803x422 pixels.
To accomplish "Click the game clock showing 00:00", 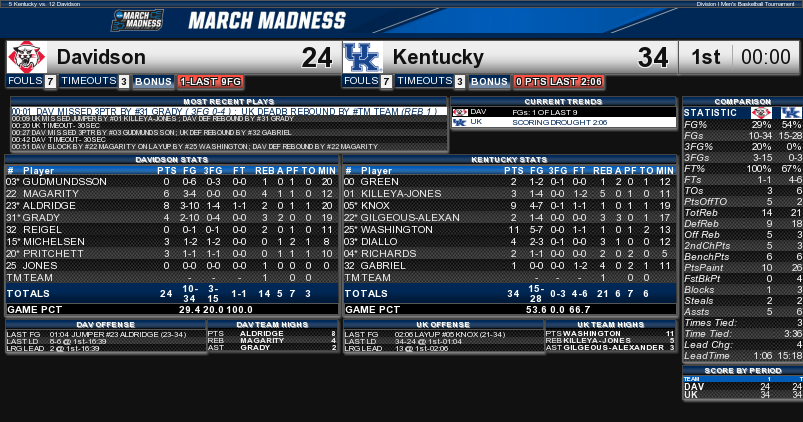I will click(x=766, y=57).
